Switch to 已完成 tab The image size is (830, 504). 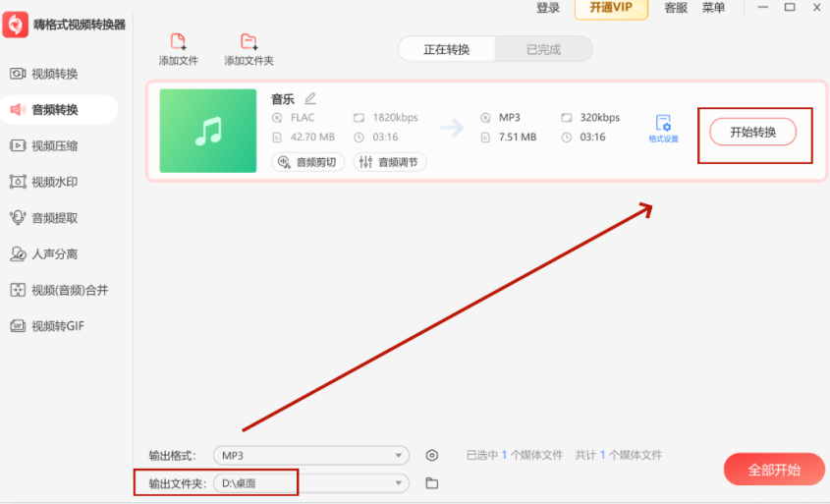point(543,49)
